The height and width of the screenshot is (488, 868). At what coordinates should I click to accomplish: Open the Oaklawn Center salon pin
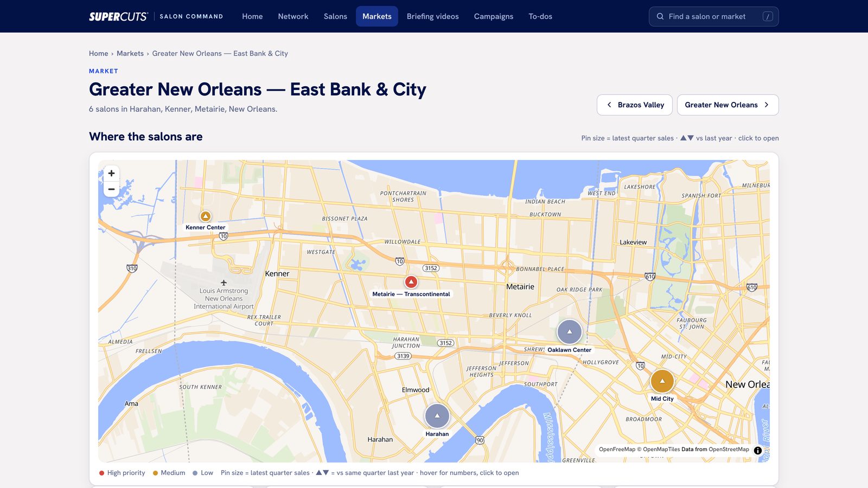tap(570, 332)
